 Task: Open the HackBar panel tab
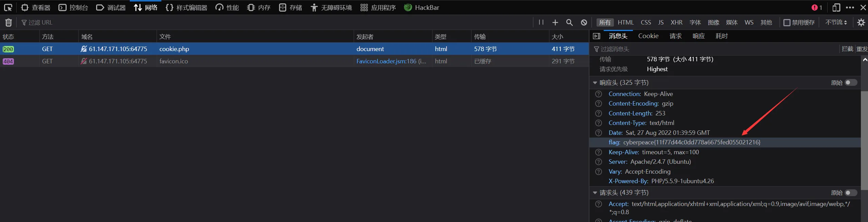coord(422,7)
